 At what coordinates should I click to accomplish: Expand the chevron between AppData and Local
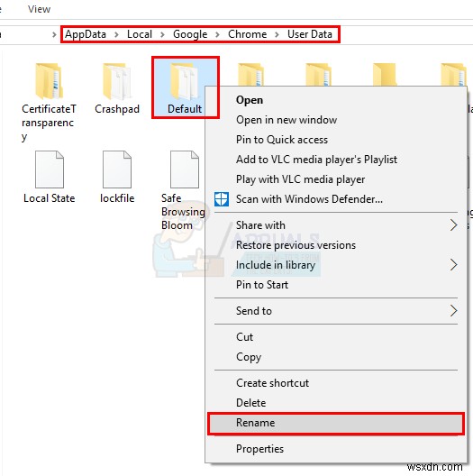pyautogui.click(x=116, y=34)
